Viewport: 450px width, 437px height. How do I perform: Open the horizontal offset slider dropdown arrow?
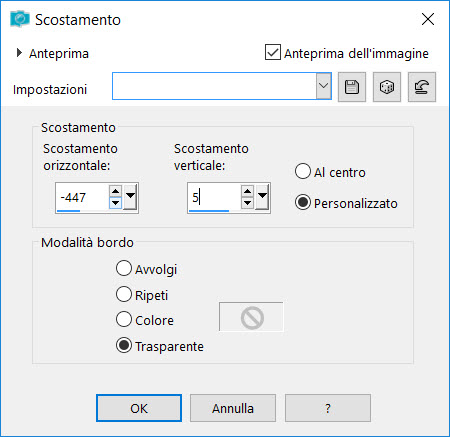pyautogui.click(x=130, y=197)
